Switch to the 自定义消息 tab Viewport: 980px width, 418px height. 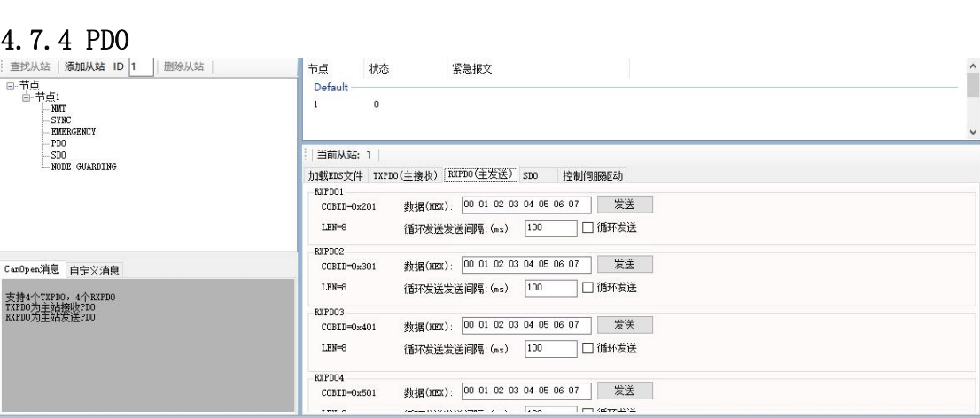click(x=95, y=269)
